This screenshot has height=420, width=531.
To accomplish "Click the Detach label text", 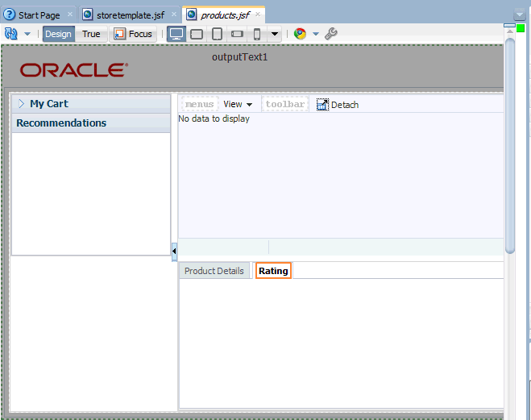I will tap(345, 105).
